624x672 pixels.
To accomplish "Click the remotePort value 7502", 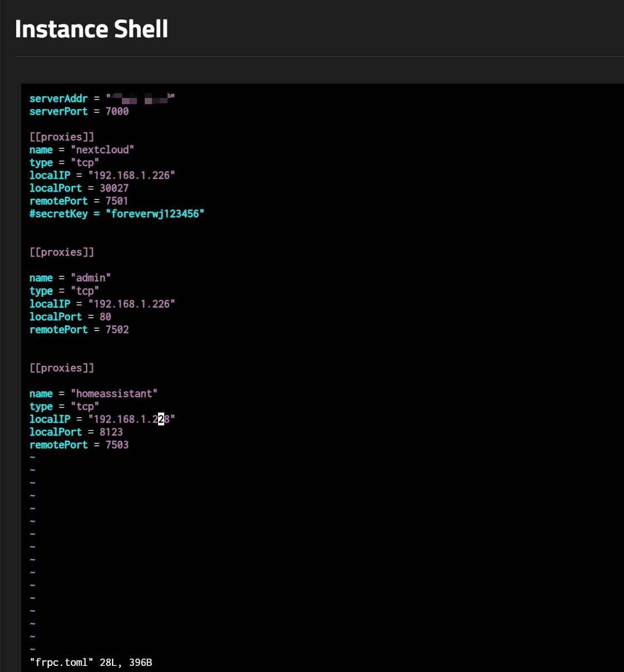I will tap(117, 330).
